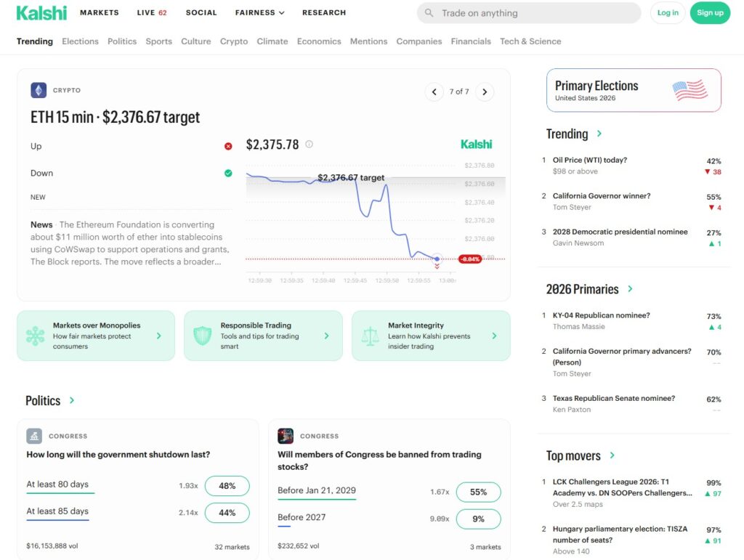
Task: Select the Economics category tab
Action: 319,41
